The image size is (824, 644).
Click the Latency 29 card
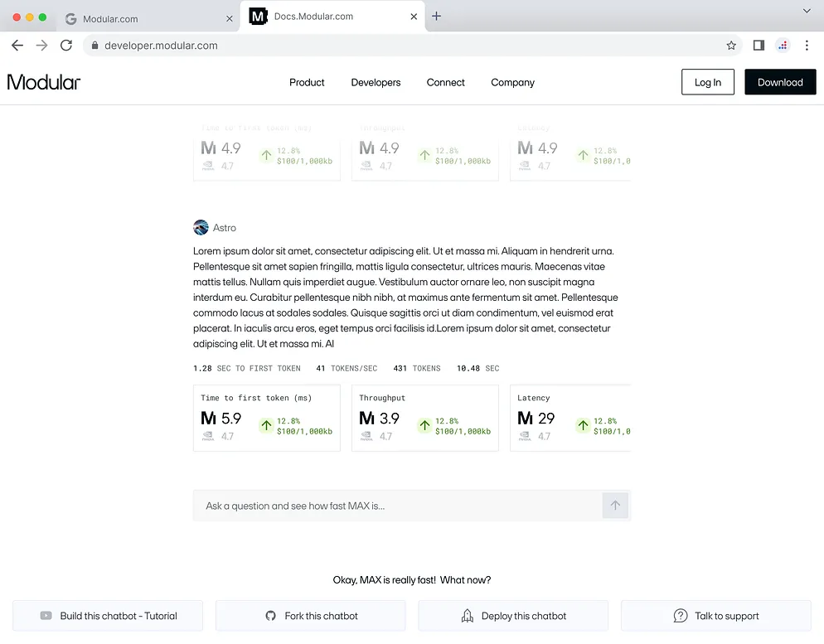click(x=570, y=418)
